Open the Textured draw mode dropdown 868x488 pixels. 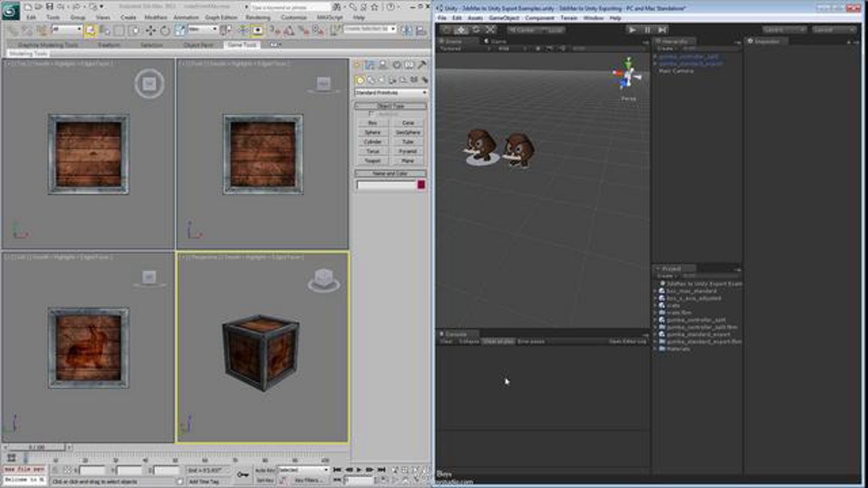point(465,49)
